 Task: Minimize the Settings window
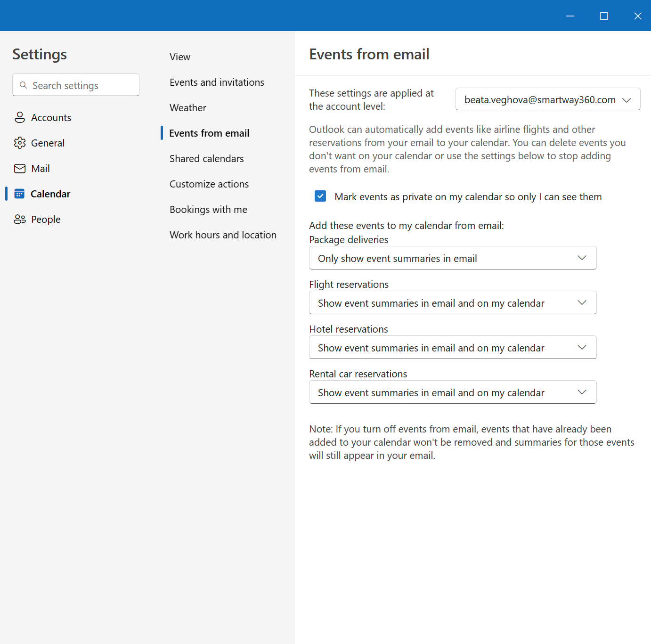point(570,16)
